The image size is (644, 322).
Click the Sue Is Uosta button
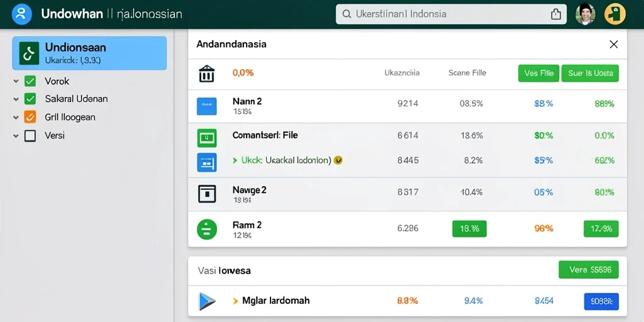pyautogui.click(x=590, y=74)
